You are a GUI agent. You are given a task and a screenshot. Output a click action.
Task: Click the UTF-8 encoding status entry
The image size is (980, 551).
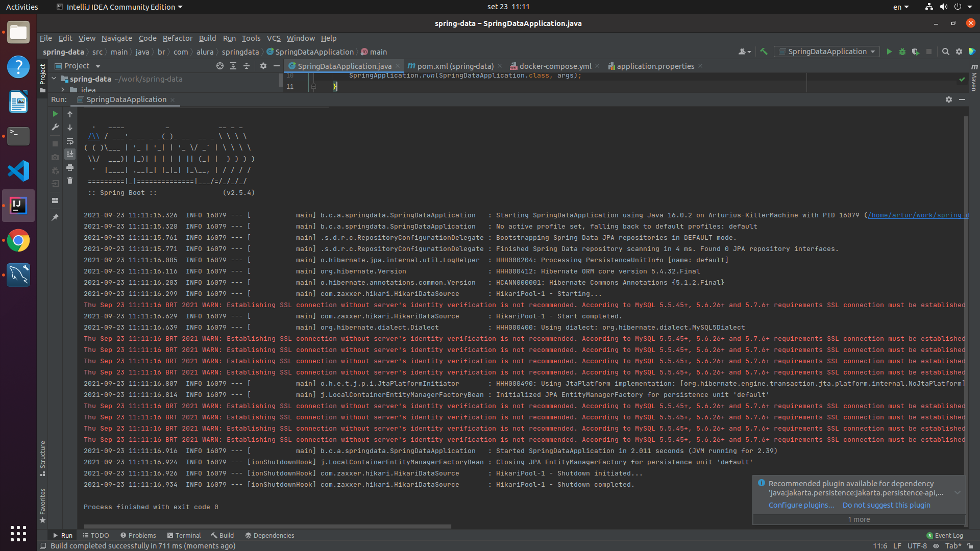(917, 546)
